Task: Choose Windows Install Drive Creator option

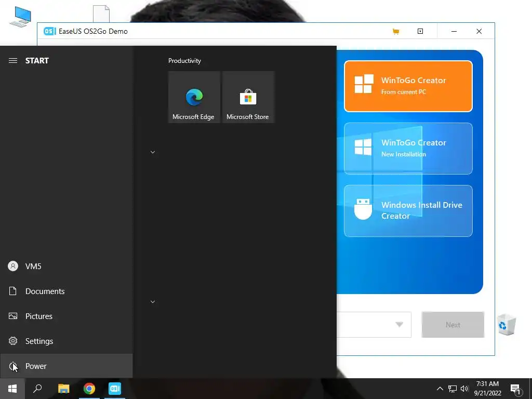Action: (408, 211)
